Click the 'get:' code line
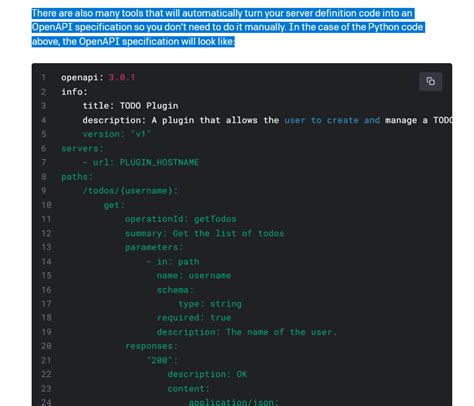474x406 pixels. click(114, 205)
